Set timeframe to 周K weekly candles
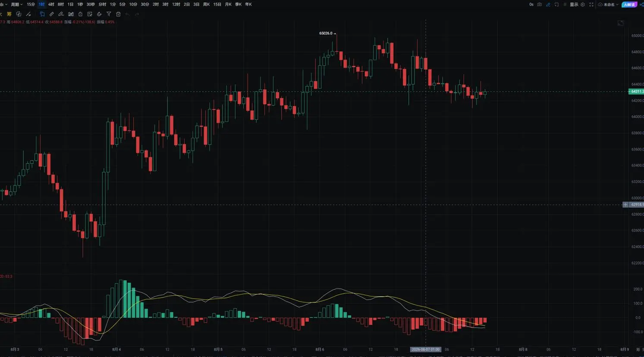 (x=206, y=4)
